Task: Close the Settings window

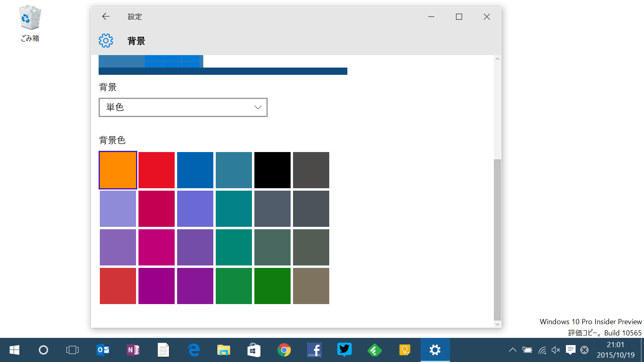Action: [x=487, y=16]
